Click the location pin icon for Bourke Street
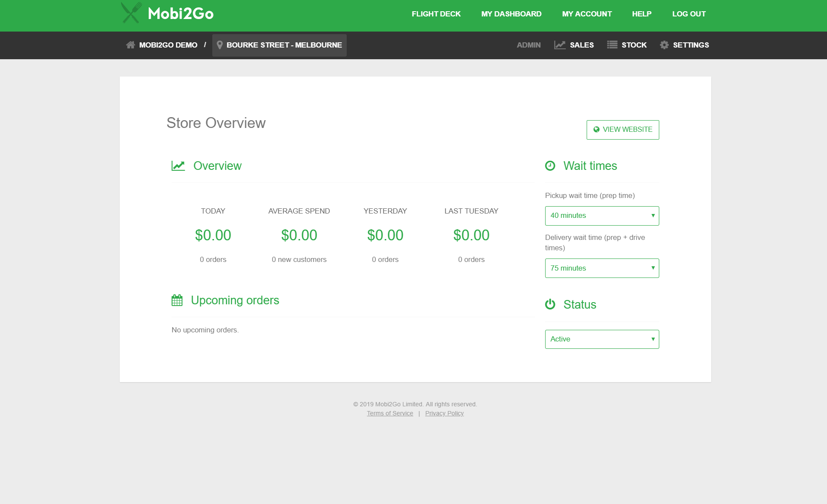The height and width of the screenshot is (504, 827). point(220,45)
